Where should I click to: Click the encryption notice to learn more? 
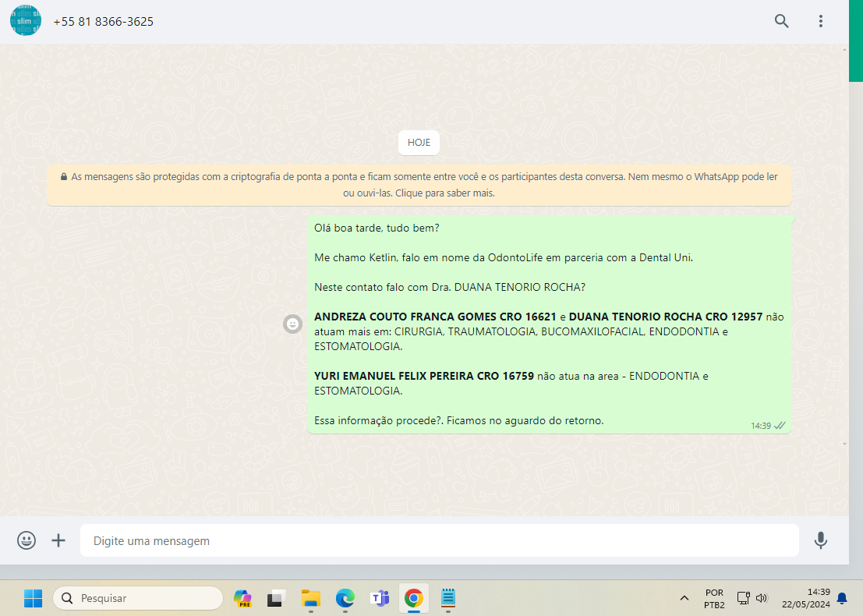(419, 185)
